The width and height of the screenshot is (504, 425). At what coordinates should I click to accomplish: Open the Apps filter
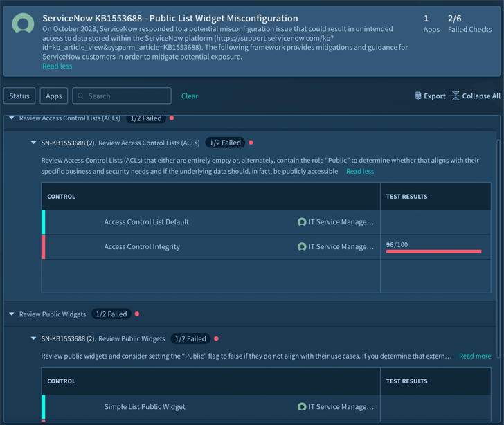pyautogui.click(x=54, y=96)
